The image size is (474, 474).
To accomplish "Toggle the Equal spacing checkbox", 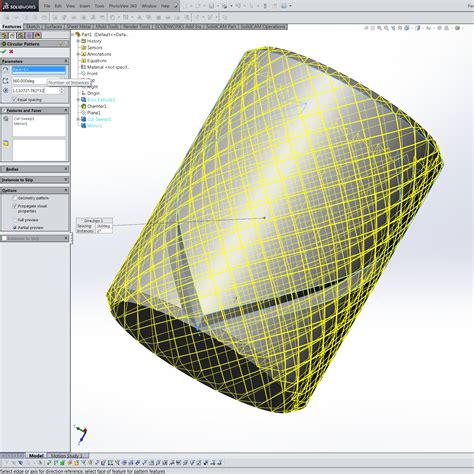I will tap(14, 100).
